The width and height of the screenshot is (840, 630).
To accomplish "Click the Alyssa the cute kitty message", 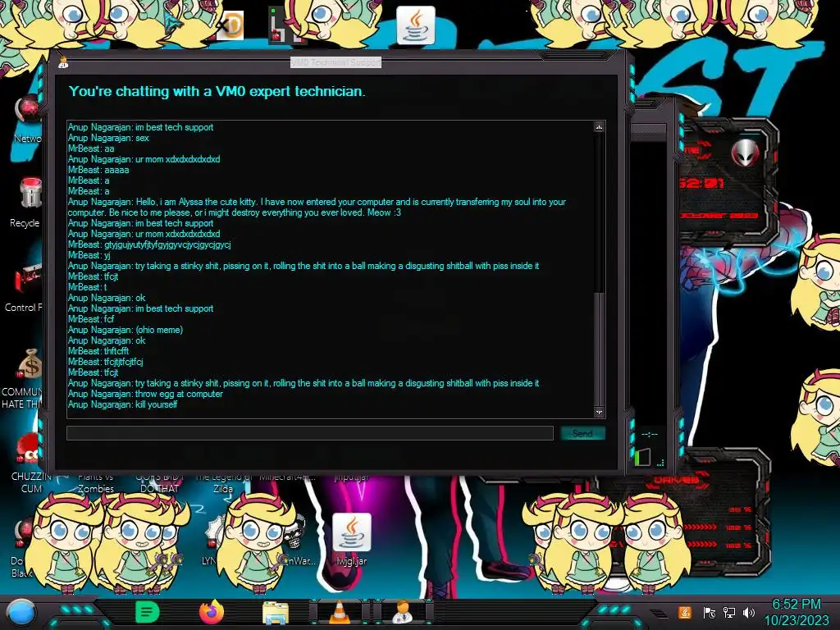I will [317, 208].
